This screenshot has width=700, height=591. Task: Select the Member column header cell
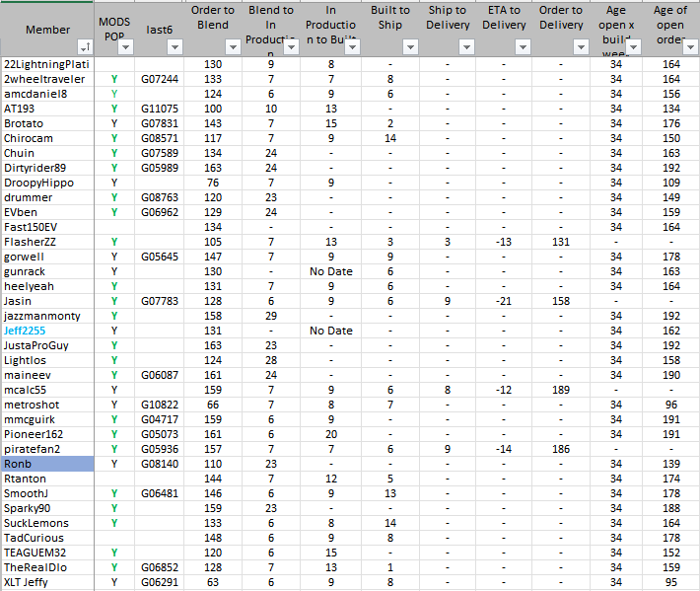47,30
